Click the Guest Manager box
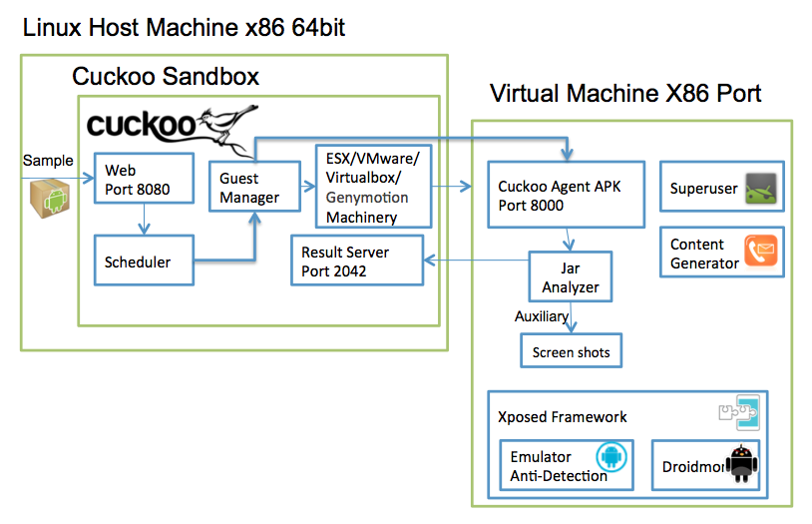The image size is (812, 524). (254, 187)
